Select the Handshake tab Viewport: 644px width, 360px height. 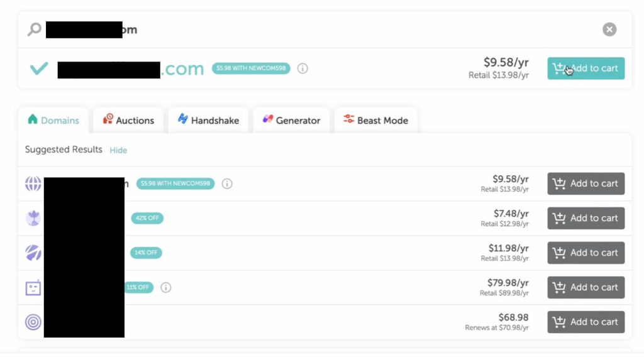point(208,121)
